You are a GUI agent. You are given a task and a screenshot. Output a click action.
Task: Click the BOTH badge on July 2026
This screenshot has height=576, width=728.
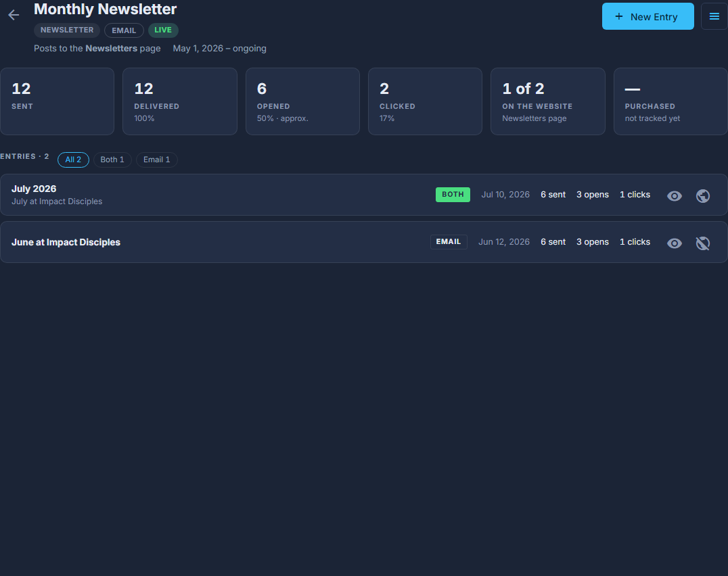click(x=453, y=195)
